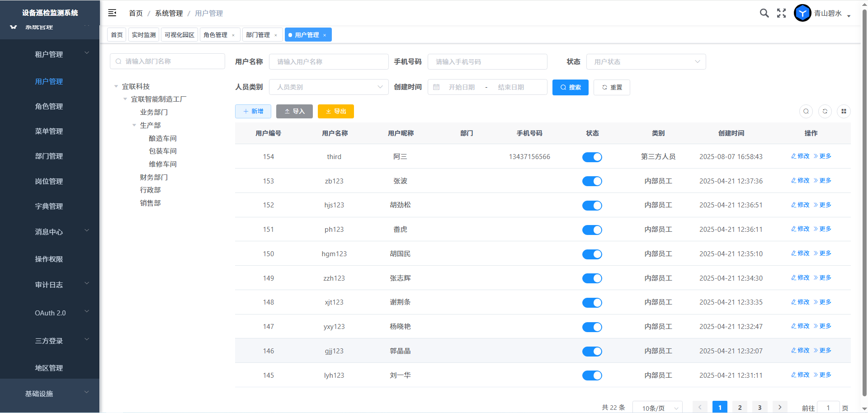Refresh the user table with the round refresh icon
Viewport: 868px width, 413px height.
click(x=825, y=112)
